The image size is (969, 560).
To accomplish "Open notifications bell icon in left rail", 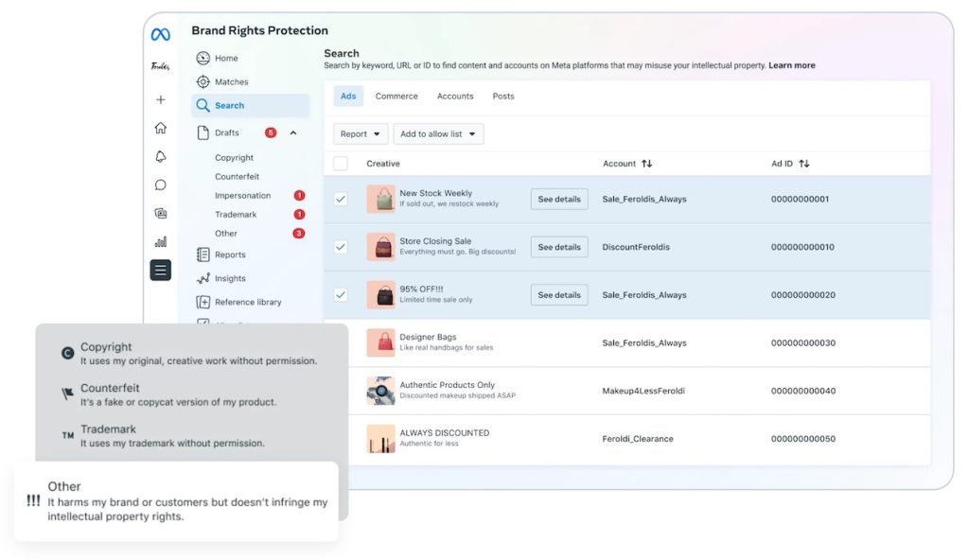I will coord(160,156).
